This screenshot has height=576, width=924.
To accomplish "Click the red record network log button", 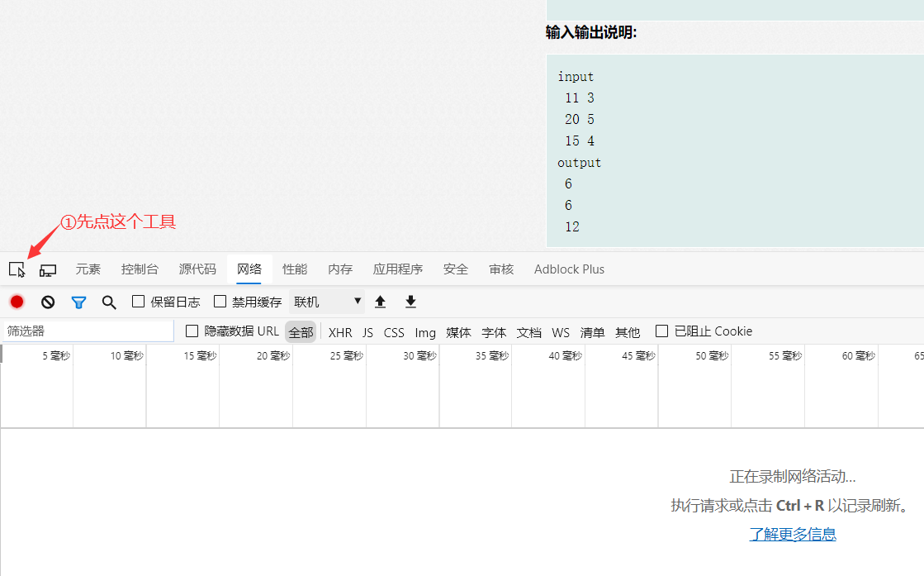I will 16,301.
